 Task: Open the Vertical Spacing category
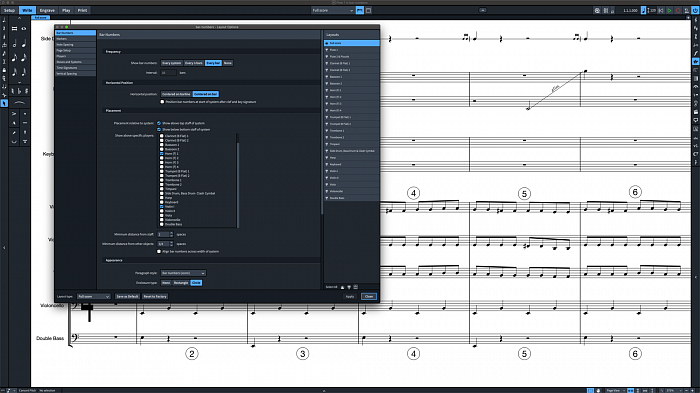pyautogui.click(x=75, y=74)
